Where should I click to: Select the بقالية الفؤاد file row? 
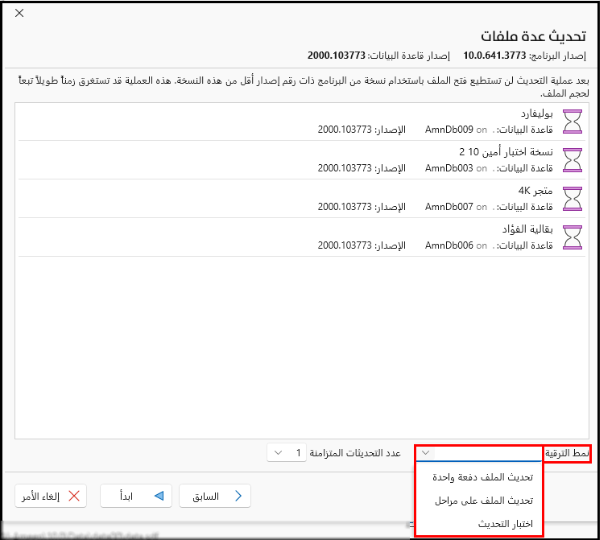pyautogui.click(x=300, y=237)
